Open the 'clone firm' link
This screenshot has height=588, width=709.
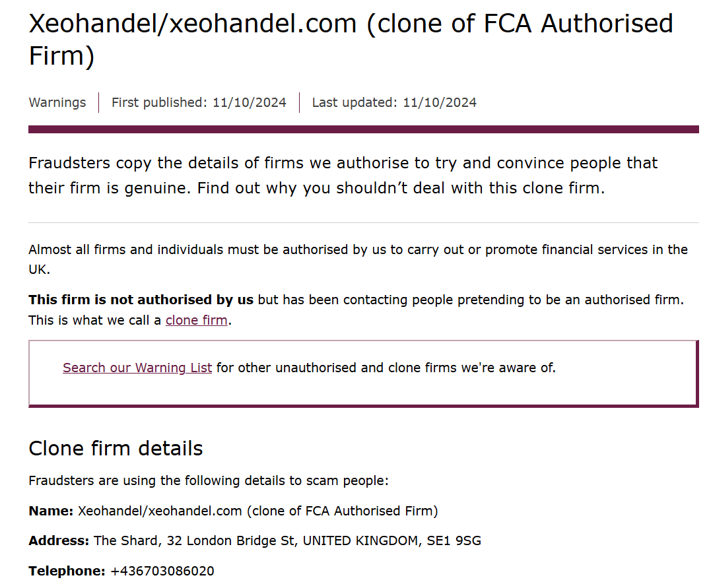(196, 320)
